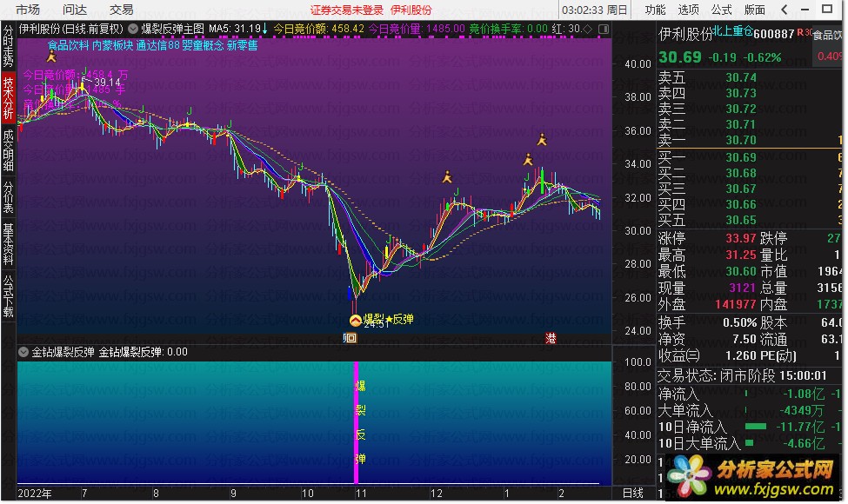Click the 日线 period selector
This screenshot has width=848, height=504.
tap(633, 494)
